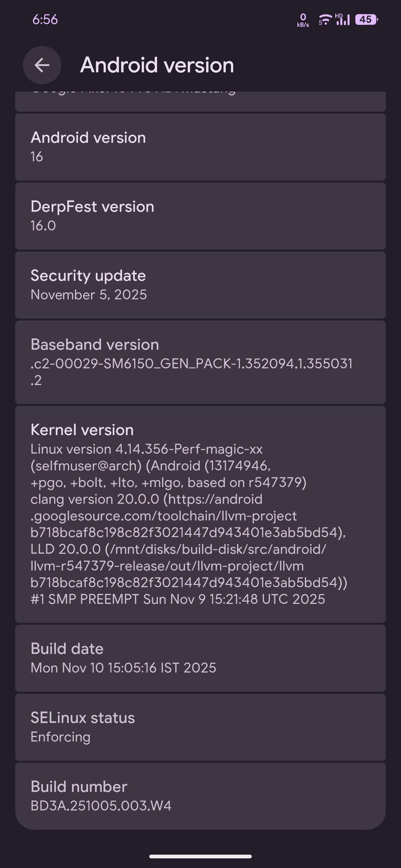
Task: Tap the partially hidden device model entry
Action: coord(200,100)
